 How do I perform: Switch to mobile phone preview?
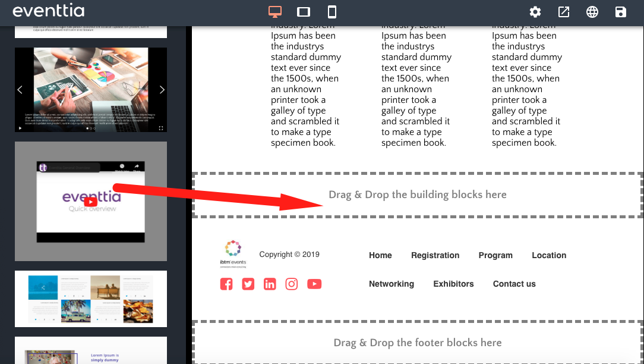click(332, 12)
